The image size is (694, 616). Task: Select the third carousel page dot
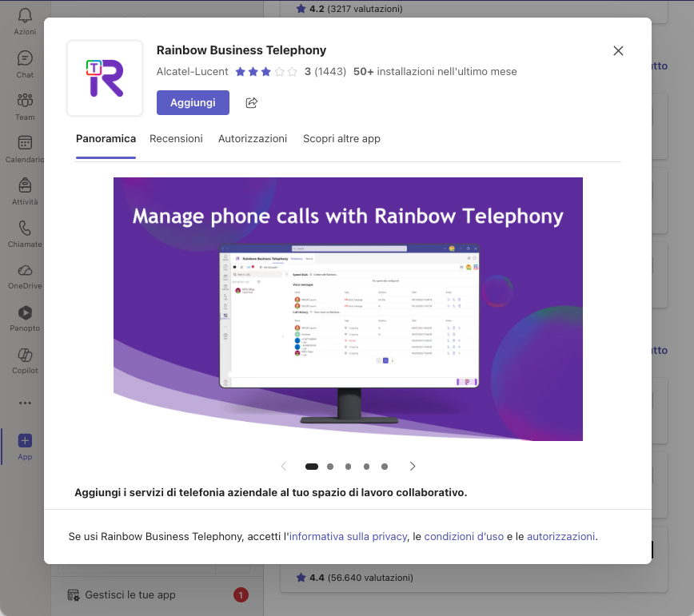pyautogui.click(x=349, y=467)
